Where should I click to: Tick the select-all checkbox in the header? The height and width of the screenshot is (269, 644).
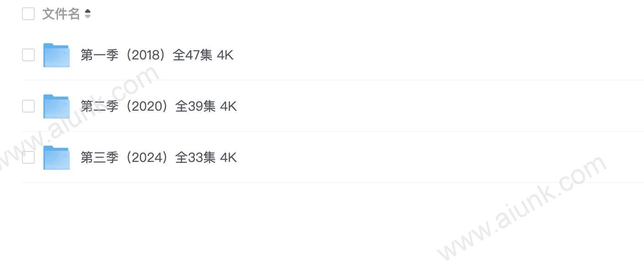click(28, 14)
